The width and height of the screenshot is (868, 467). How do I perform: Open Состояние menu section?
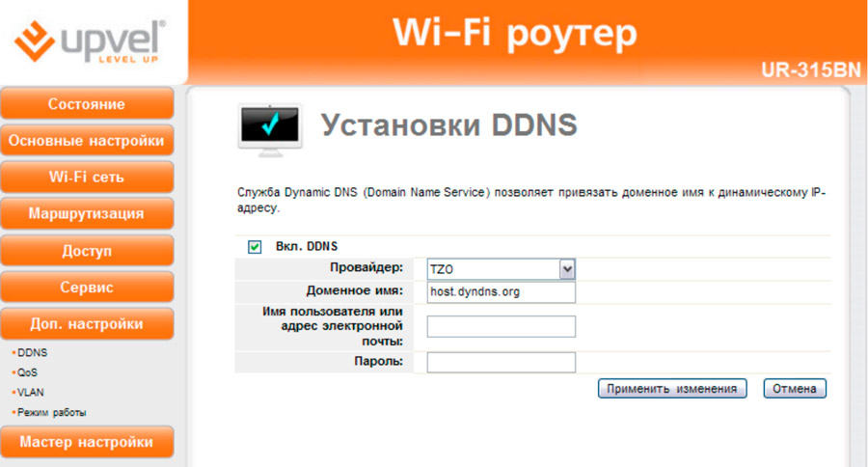coord(87,103)
